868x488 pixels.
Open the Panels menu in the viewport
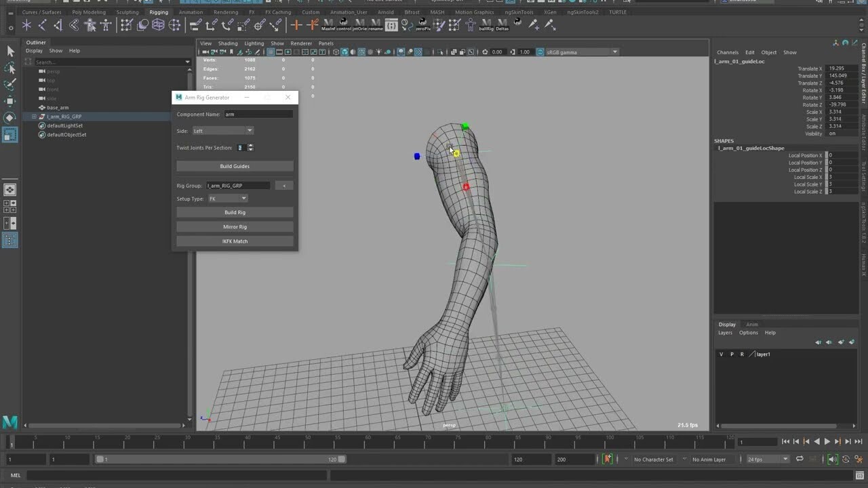click(x=325, y=43)
